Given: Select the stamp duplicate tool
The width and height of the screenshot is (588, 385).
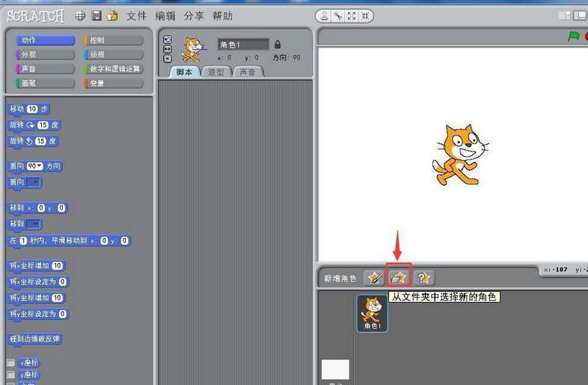Looking at the screenshot, I should [x=324, y=16].
